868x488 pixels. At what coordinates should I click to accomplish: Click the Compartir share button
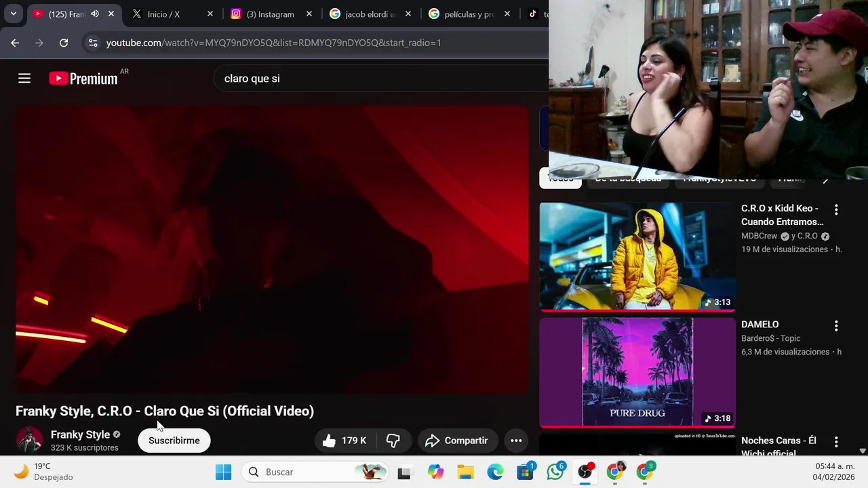pos(457,441)
